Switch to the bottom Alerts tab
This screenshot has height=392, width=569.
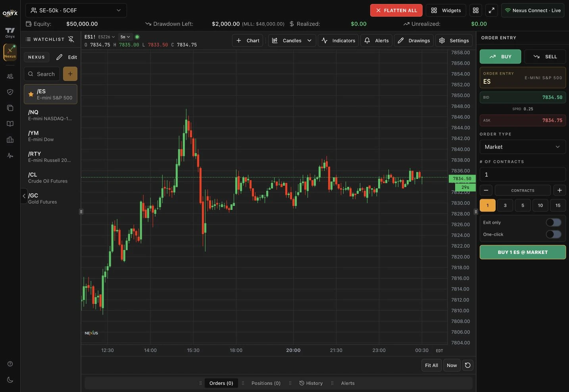coord(348,383)
